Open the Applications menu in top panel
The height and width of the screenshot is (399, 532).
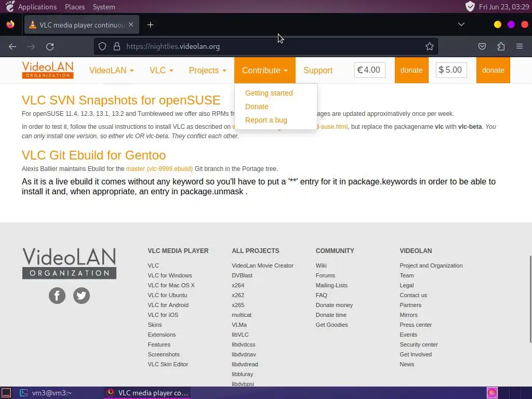[x=37, y=7]
